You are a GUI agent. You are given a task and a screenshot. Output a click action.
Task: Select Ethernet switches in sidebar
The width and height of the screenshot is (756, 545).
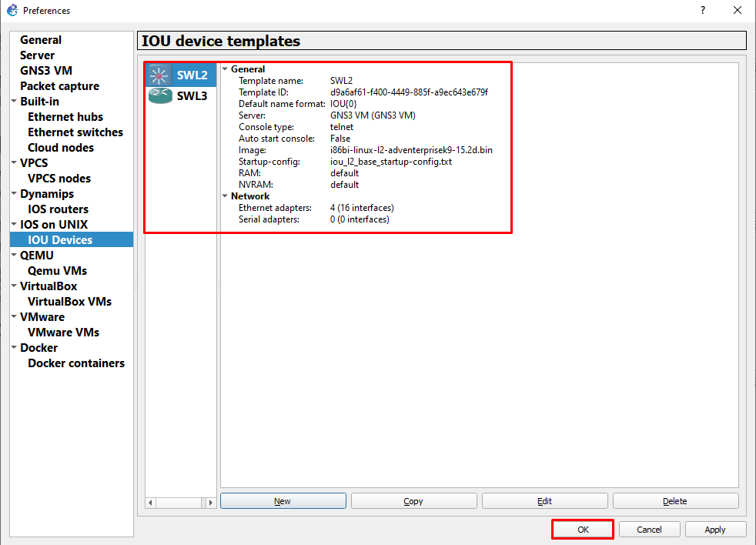click(x=75, y=132)
